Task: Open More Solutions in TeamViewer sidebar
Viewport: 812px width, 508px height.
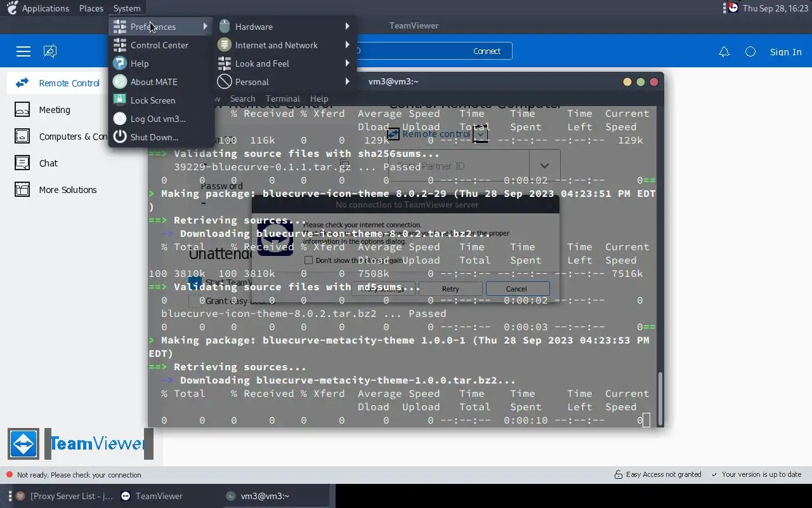Action: coord(68,190)
